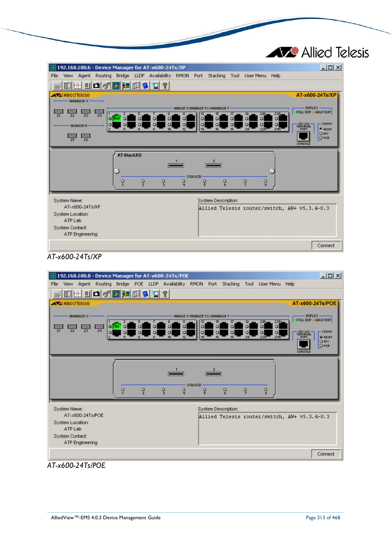The width and height of the screenshot is (392, 555).
Task: Open the Agent menu in the POE window
Action: coord(84,284)
